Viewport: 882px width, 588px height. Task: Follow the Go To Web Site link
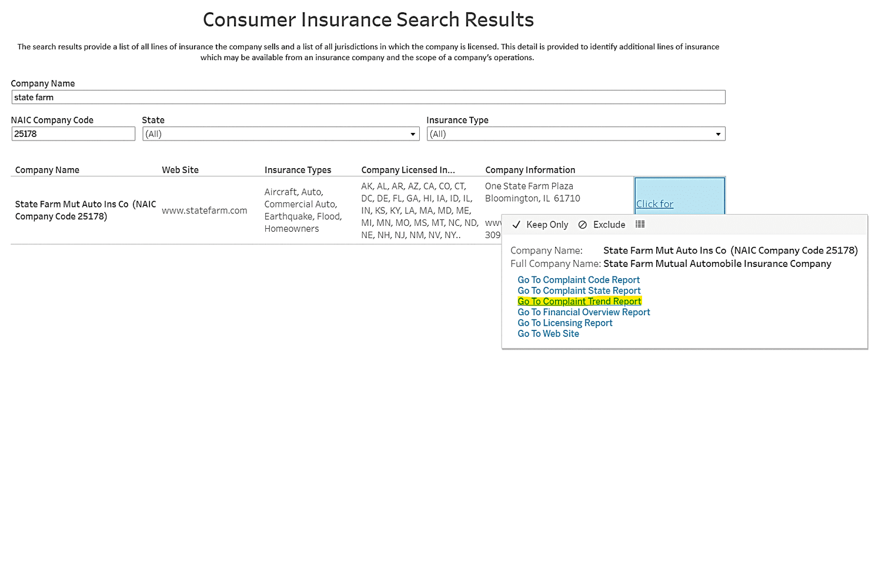click(548, 333)
